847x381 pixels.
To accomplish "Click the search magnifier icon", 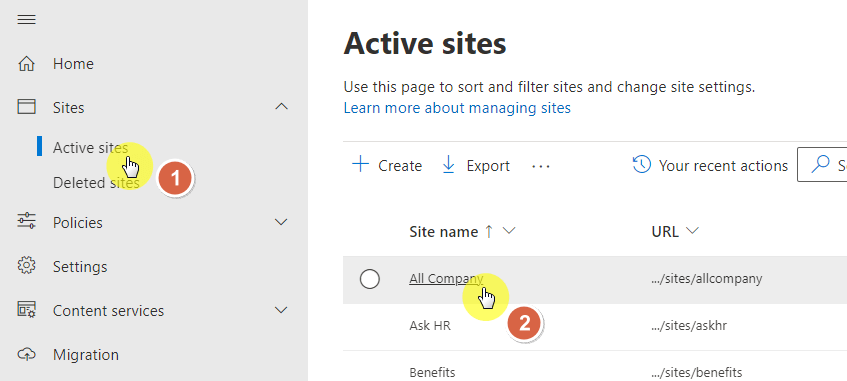I will tap(820, 164).
